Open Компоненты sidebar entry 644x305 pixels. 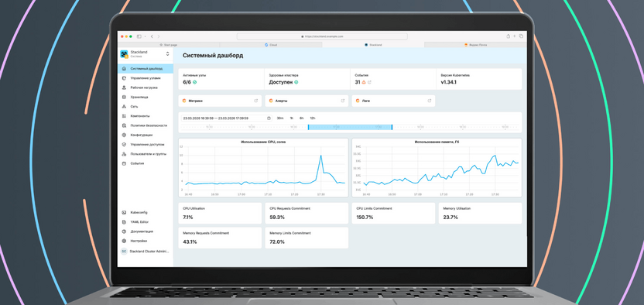coord(146,116)
